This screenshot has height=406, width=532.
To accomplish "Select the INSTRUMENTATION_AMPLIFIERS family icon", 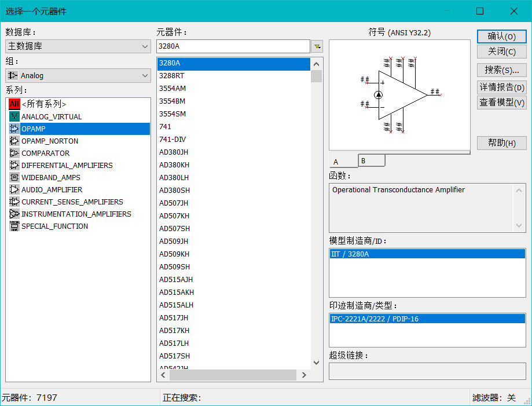I will [14, 214].
